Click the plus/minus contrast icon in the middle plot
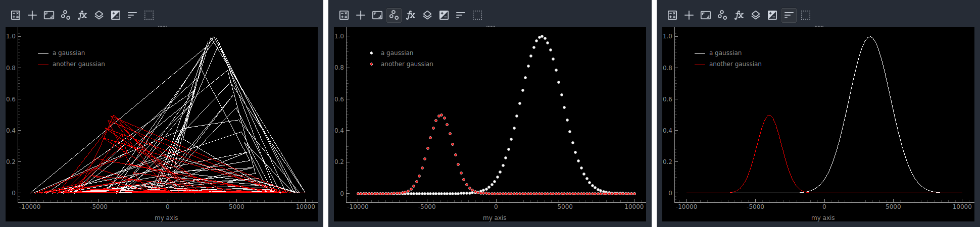Screen dimensions: 980x227 click(444, 15)
